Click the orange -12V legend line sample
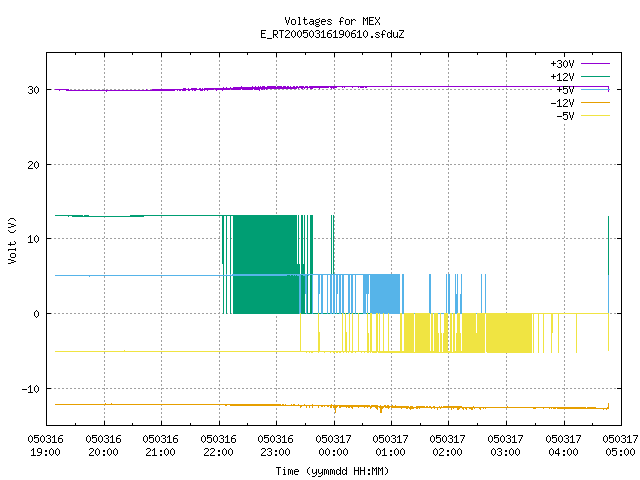Screen dimensions: 640x480 point(595,102)
